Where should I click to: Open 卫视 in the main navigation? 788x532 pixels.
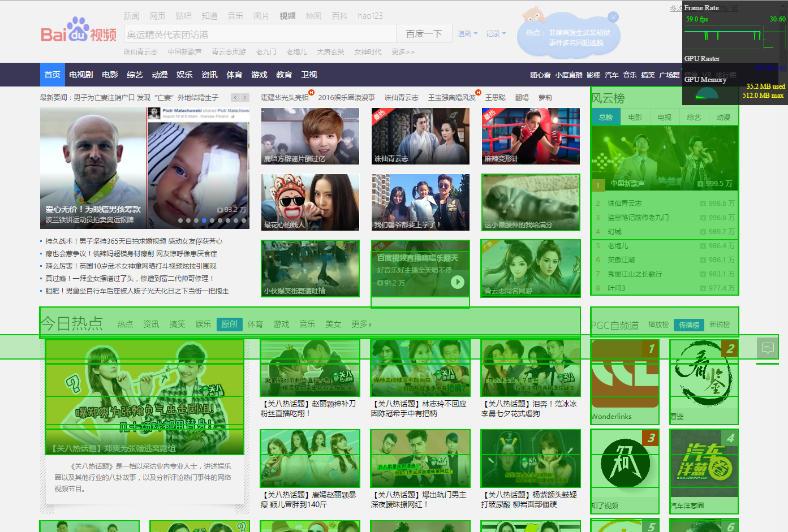309,75
